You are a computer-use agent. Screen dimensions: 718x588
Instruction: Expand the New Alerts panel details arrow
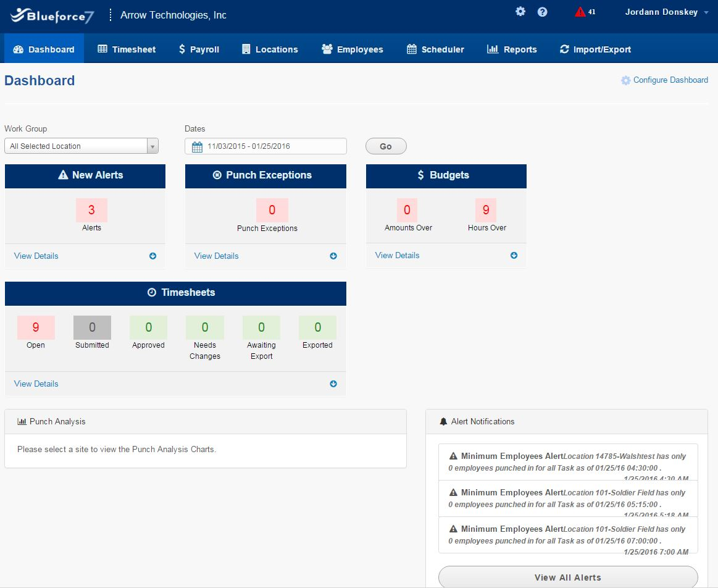point(152,256)
